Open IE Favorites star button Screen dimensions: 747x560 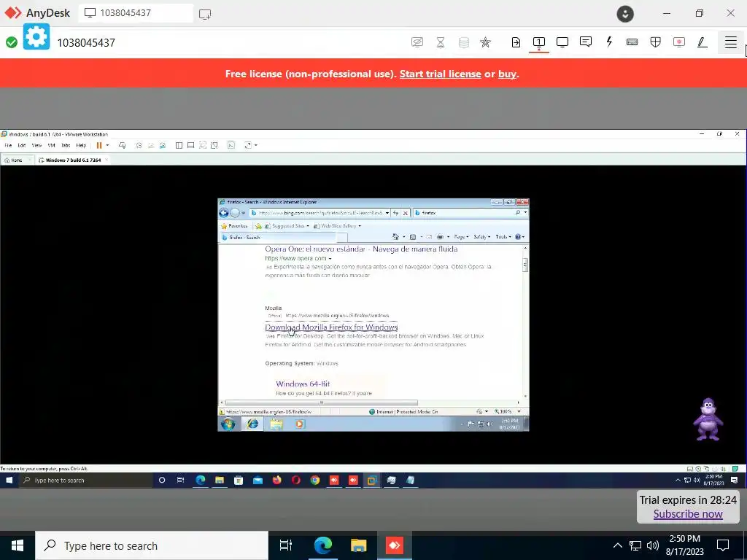[x=234, y=226]
